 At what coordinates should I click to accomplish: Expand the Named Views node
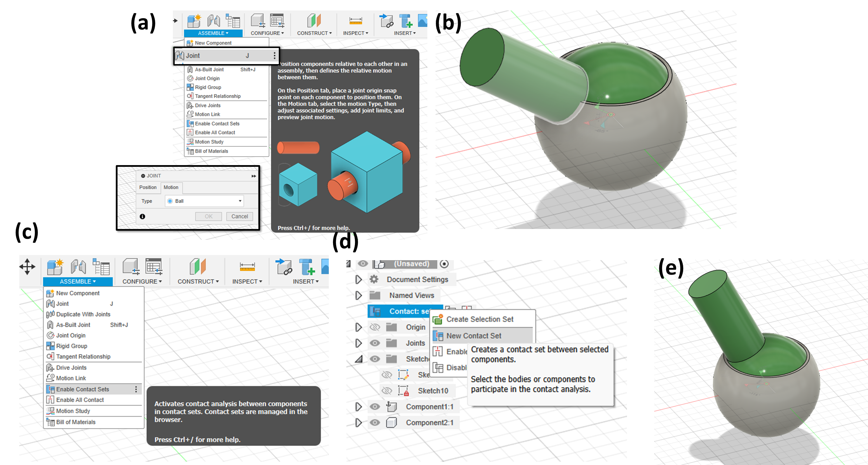click(x=359, y=295)
